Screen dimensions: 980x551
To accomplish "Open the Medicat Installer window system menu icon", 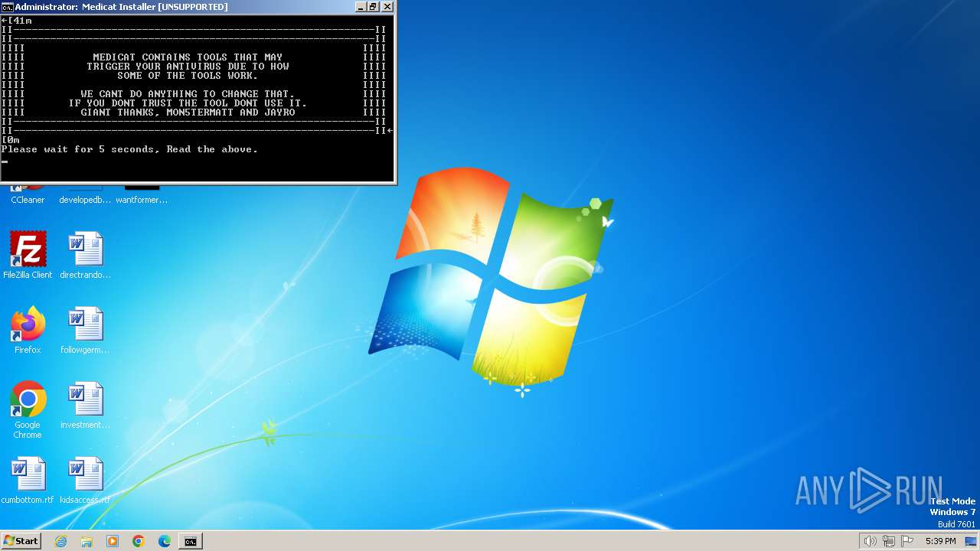I will pos(7,7).
